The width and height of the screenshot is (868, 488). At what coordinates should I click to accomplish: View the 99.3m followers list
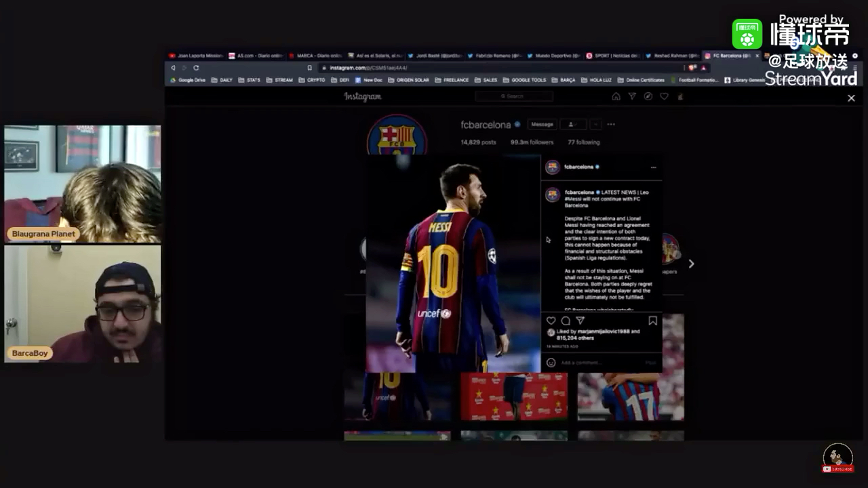[531, 142]
